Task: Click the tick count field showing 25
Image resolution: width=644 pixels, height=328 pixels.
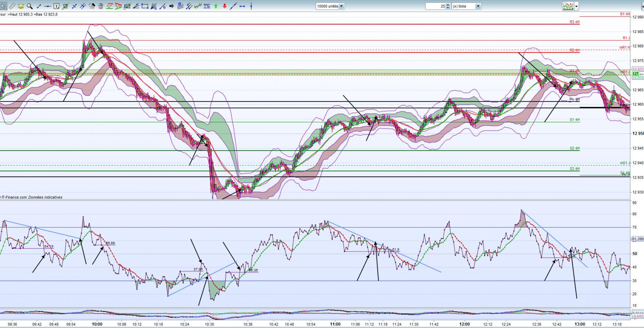Action: (435, 6)
